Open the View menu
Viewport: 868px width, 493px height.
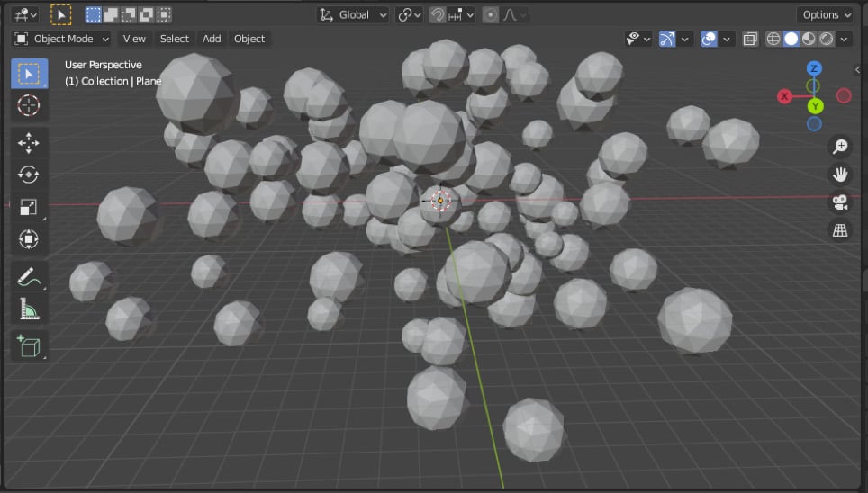click(134, 39)
